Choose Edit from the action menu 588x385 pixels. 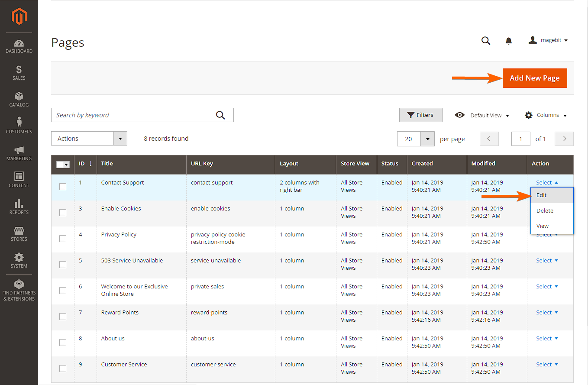(x=542, y=195)
